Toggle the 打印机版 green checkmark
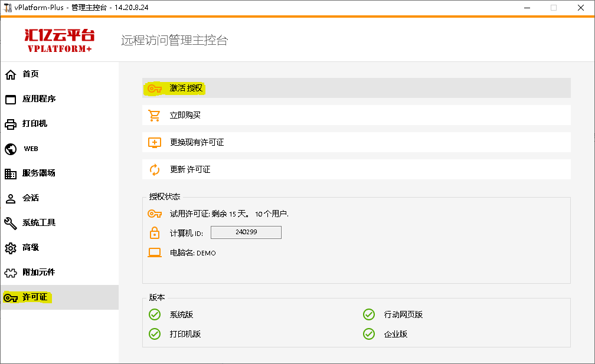Screen dimensions: 595x364 [155, 334]
